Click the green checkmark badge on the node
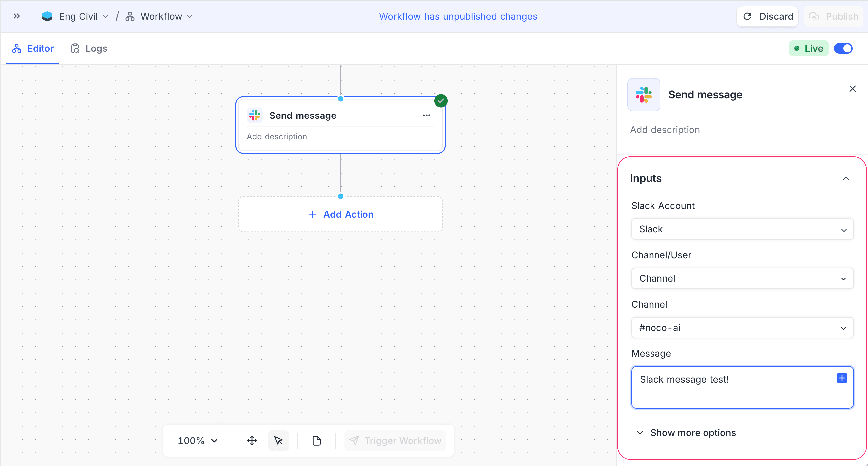This screenshot has height=466, width=868. [x=441, y=101]
